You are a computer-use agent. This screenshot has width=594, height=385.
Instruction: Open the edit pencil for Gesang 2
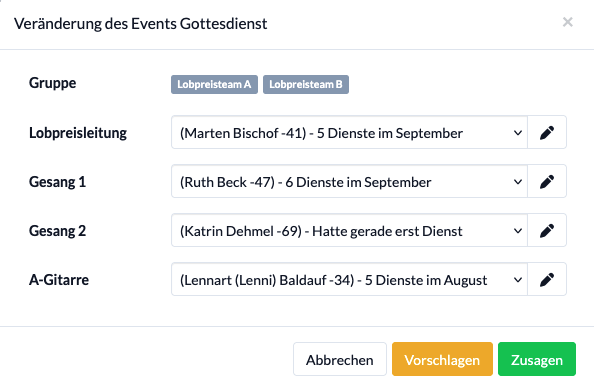[x=547, y=230]
